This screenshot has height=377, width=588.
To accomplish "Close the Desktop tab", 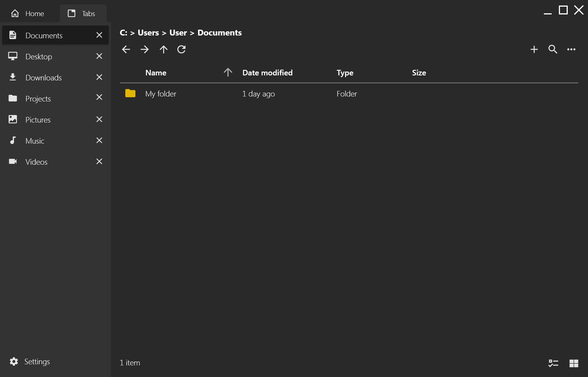I will point(99,56).
